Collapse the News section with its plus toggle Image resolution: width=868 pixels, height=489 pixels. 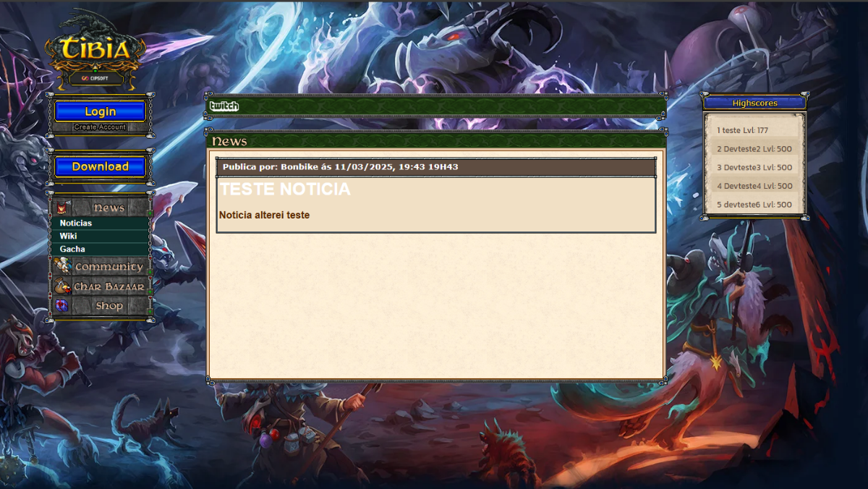150,213
